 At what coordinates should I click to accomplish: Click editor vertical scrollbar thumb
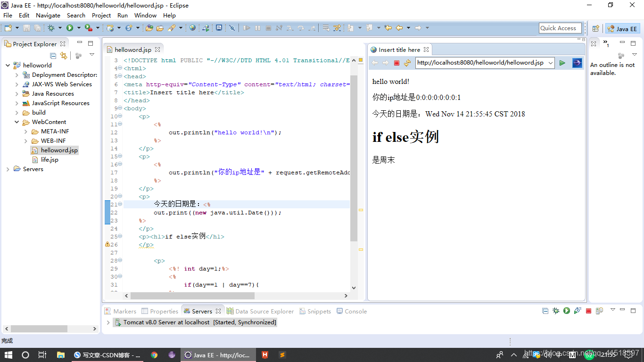tap(354, 158)
